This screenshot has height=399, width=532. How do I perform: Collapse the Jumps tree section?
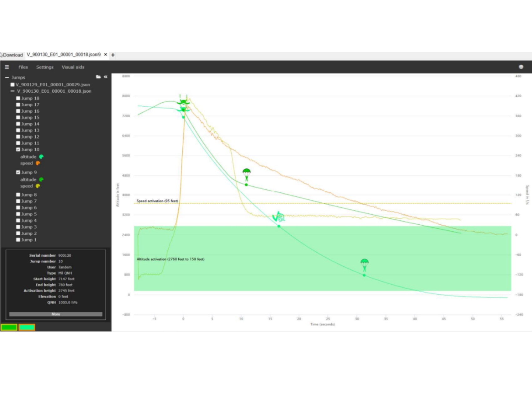point(7,77)
